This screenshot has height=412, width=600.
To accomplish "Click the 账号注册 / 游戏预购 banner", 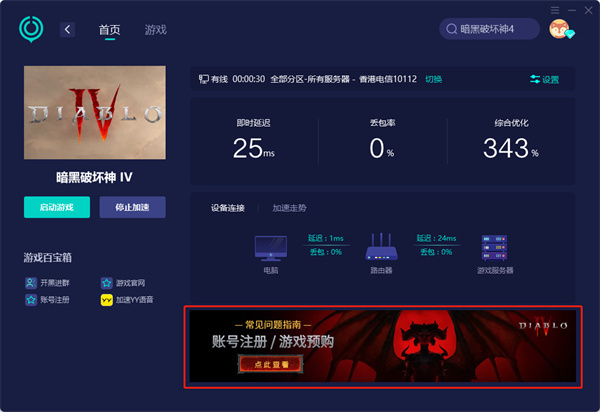I will (383, 346).
